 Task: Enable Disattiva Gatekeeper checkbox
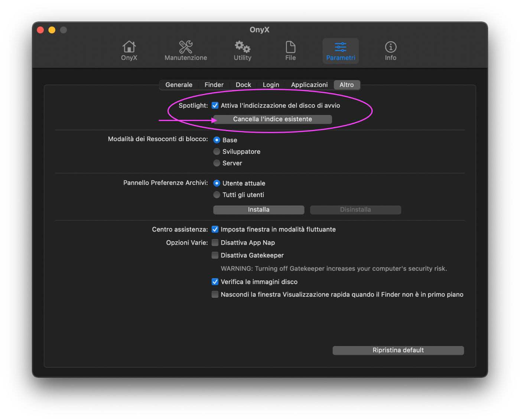tap(215, 255)
